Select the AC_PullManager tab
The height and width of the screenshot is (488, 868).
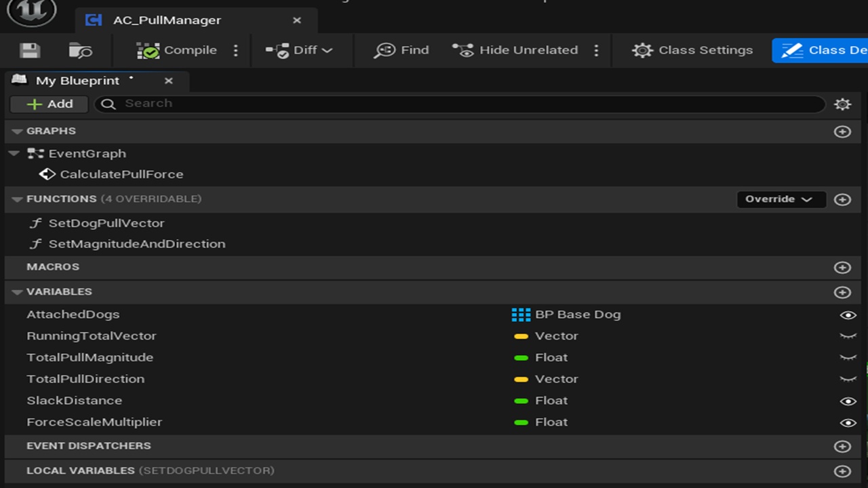click(196, 20)
